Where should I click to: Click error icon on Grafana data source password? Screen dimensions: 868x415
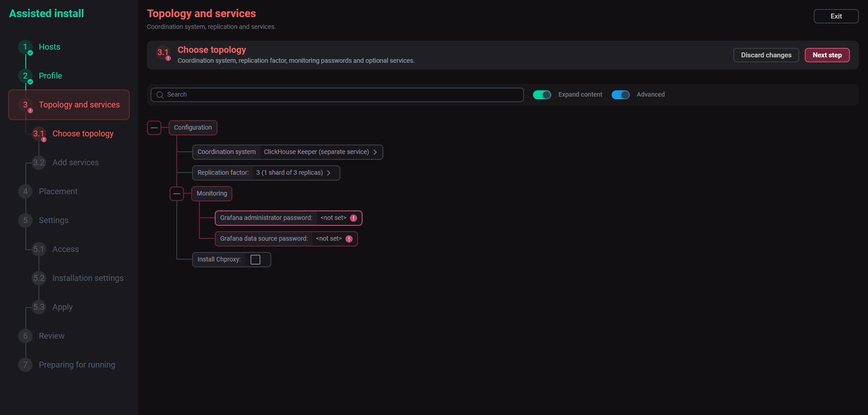349,239
